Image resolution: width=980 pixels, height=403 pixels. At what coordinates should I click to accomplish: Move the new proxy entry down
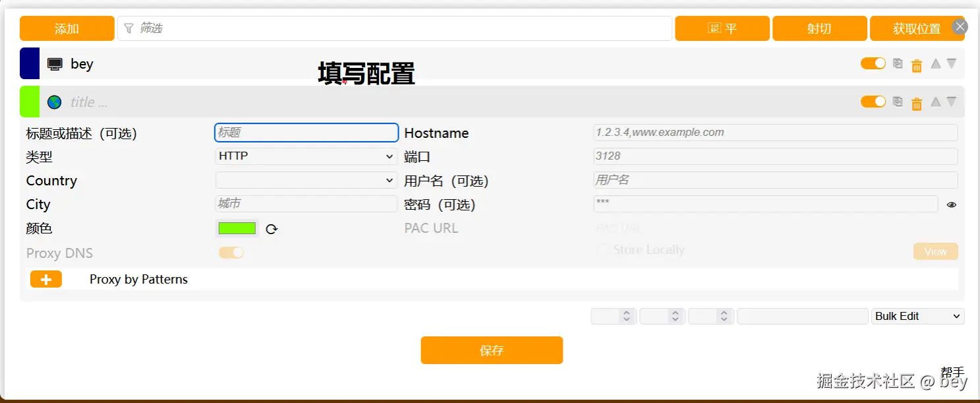click(952, 102)
